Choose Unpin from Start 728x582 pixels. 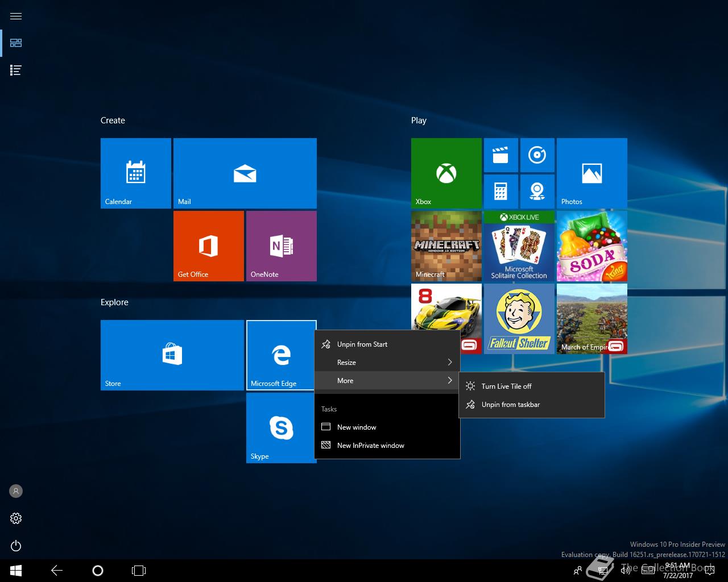(x=387, y=344)
